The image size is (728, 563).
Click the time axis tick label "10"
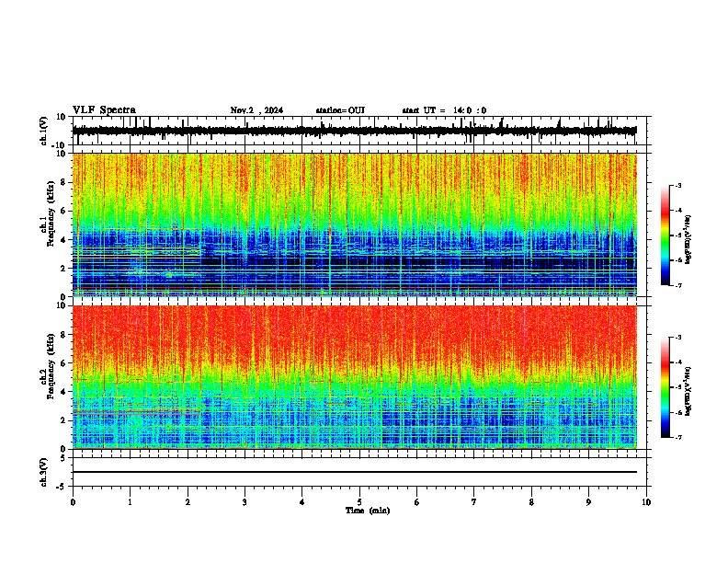pyautogui.click(x=646, y=502)
